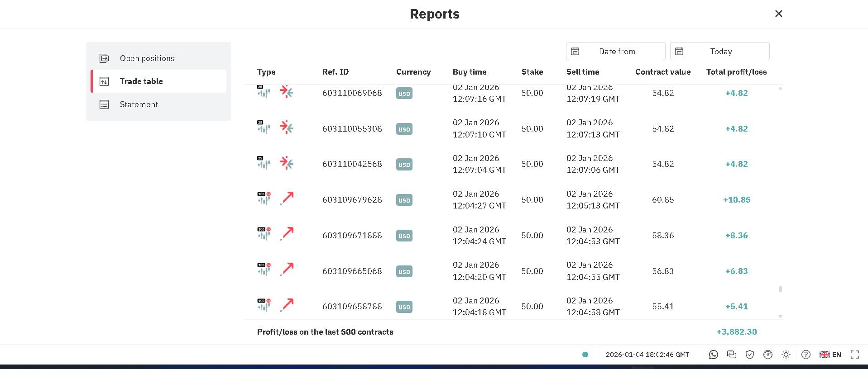Open WhatsApp support icon in footer
Screen dimensions: 868x369
714,355
